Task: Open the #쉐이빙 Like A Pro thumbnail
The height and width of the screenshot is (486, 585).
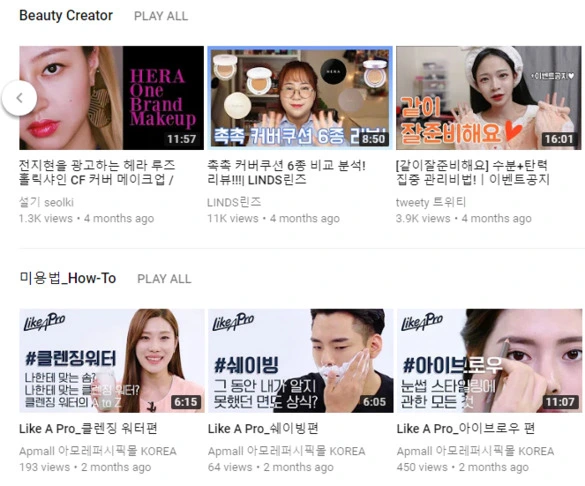Action: 301,361
